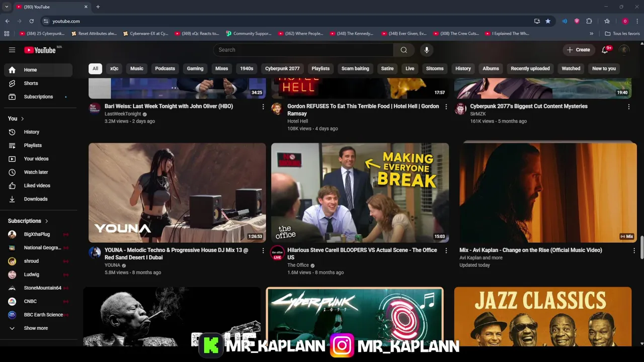Click The Office live channel avatar
Viewport: 644px width, 362px height.
(x=277, y=252)
